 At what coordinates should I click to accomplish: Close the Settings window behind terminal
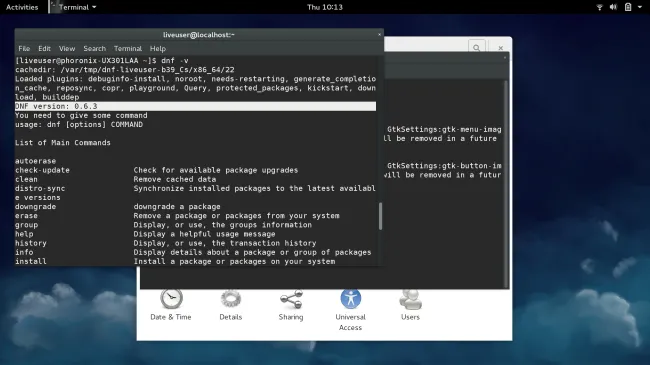click(x=500, y=48)
